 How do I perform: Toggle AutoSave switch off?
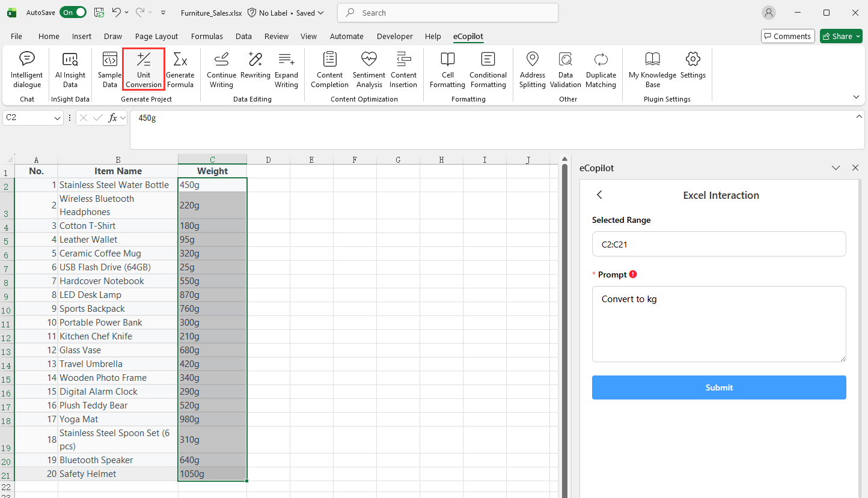73,13
